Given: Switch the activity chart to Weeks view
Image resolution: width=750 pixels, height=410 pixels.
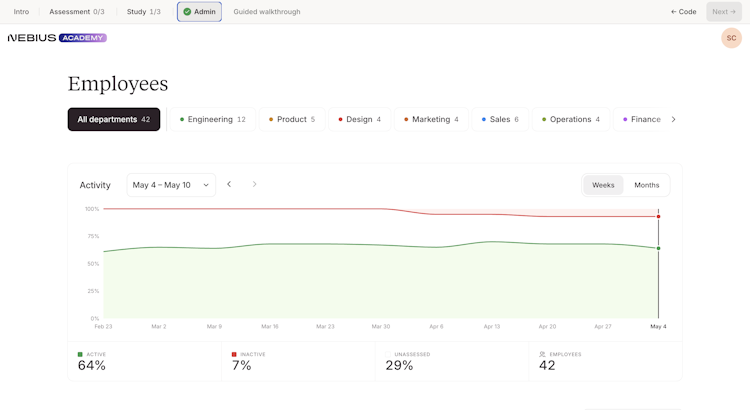Looking at the screenshot, I should (603, 185).
